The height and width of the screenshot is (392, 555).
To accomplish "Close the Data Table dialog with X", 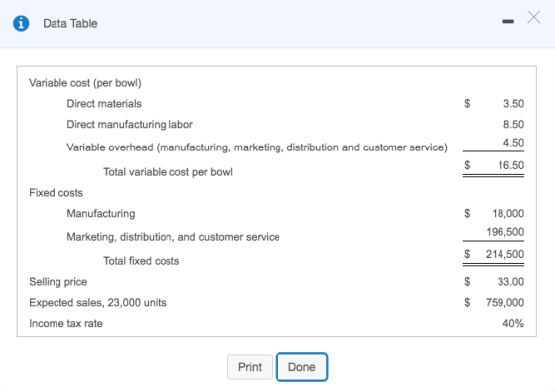I will pos(534,17).
